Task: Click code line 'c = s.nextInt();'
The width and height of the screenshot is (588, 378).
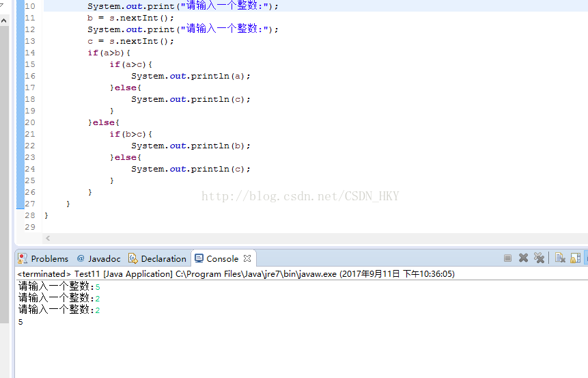Action: [130, 41]
